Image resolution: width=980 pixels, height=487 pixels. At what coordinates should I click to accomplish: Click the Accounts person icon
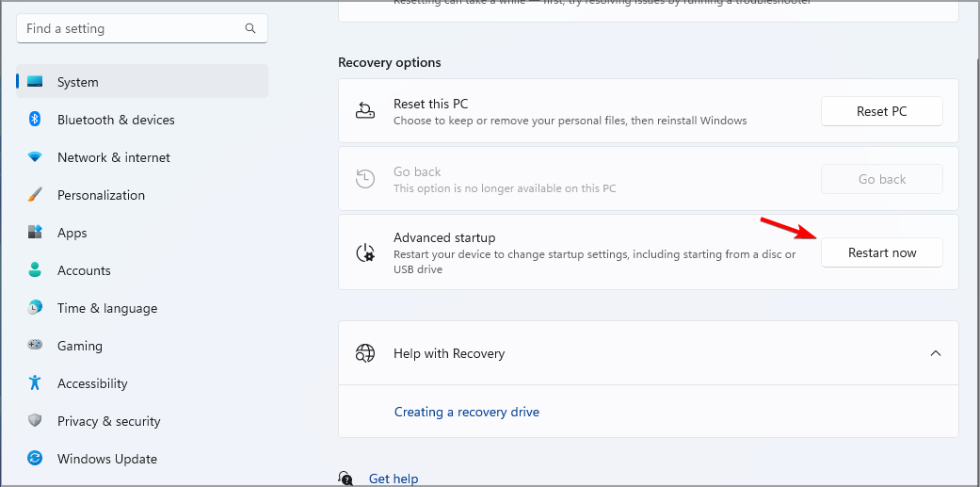(35, 270)
